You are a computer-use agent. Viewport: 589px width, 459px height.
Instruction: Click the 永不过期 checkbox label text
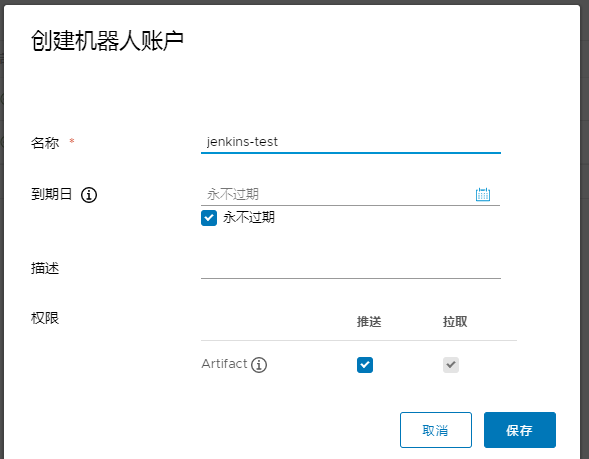point(249,217)
